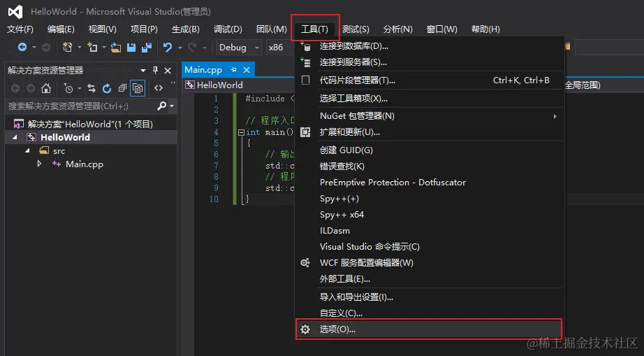Collapse the main() code block
Viewport: 644px width, 356px height.
coord(241,132)
